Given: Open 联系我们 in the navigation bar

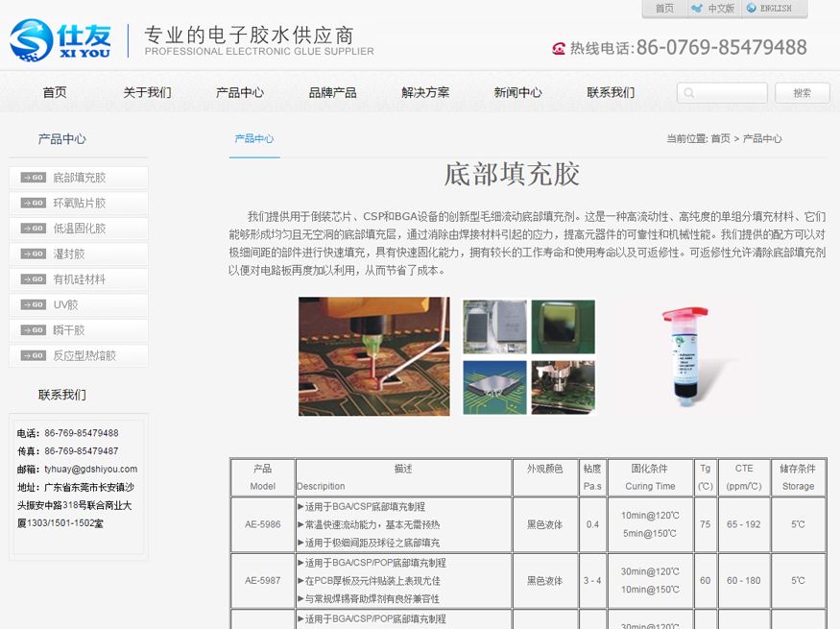Looking at the screenshot, I should pos(611,92).
